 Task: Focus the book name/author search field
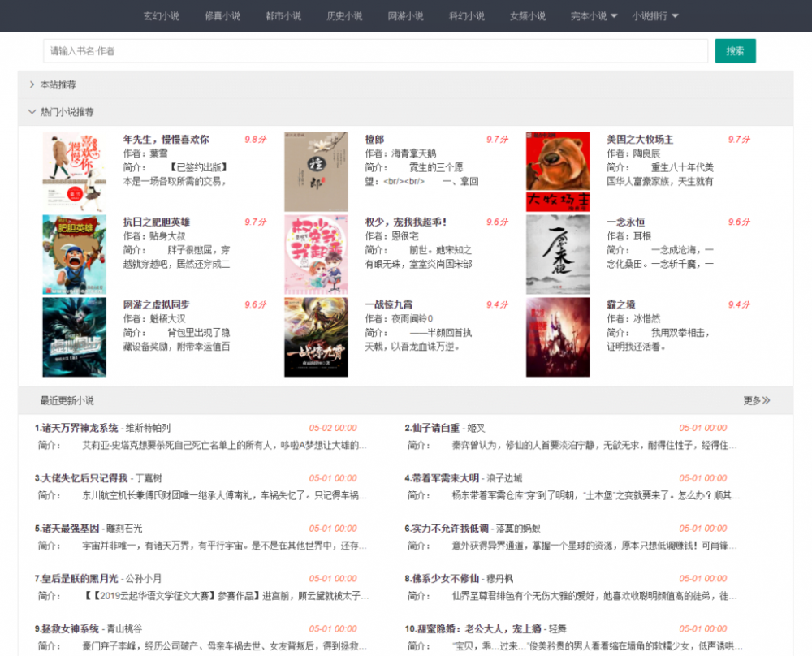coord(375,50)
